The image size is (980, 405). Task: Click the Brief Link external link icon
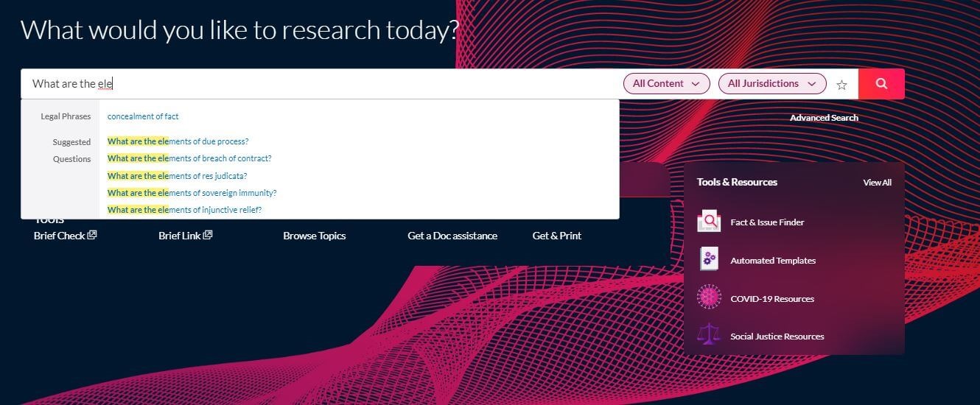click(208, 236)
